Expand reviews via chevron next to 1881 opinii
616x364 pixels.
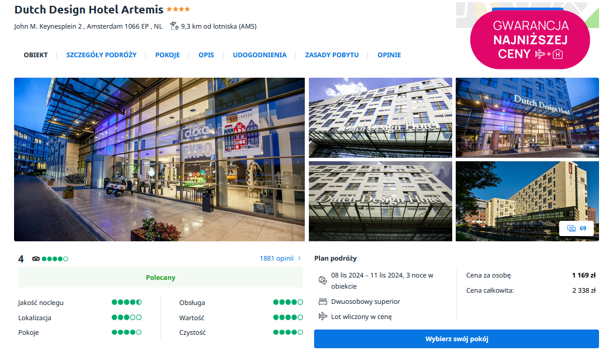[300, 258]
